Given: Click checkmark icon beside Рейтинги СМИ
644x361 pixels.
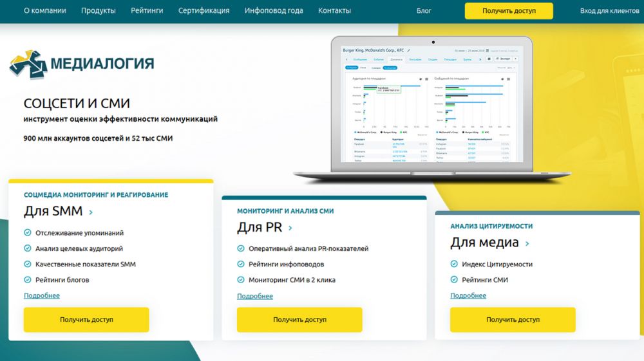Looking at the screenshot, I should click(x=454, y=280).
